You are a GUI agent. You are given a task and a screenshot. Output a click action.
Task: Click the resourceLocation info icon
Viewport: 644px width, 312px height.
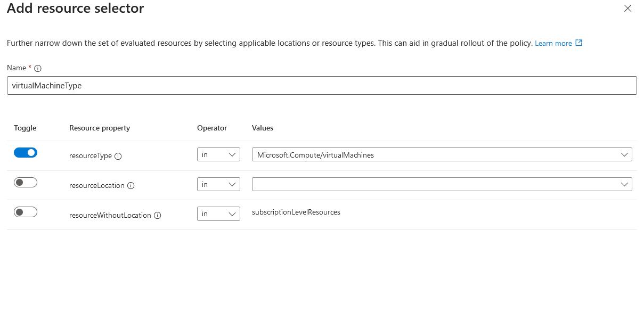[131, 186]
